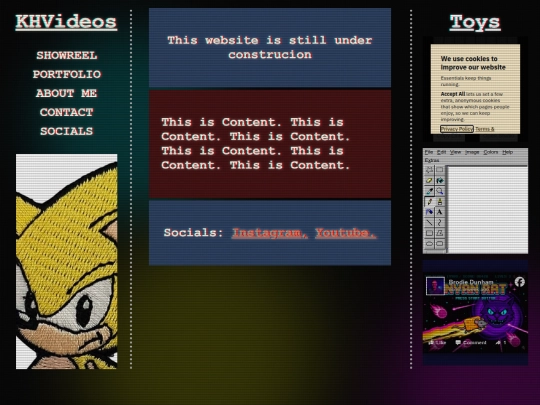
Task: Click the bold 'Accept All' text in cookie notice
Action: (453, 94)
